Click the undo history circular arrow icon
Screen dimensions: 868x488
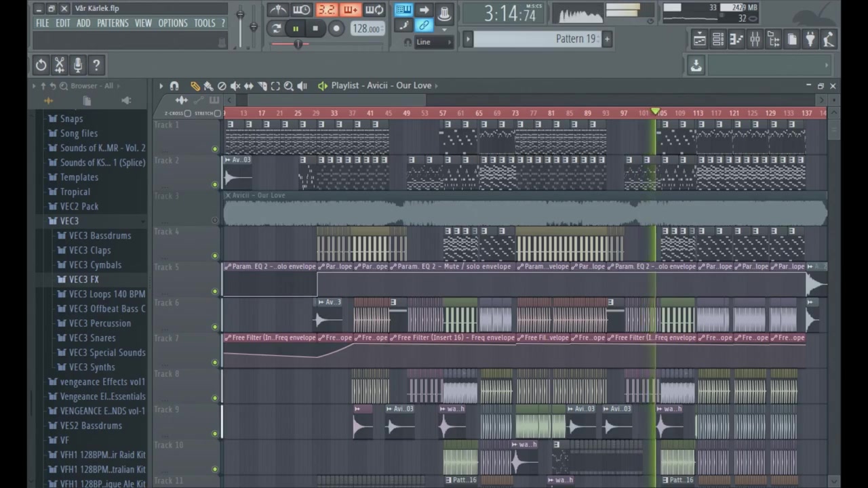pyautogui.click(x=41, y=65)
